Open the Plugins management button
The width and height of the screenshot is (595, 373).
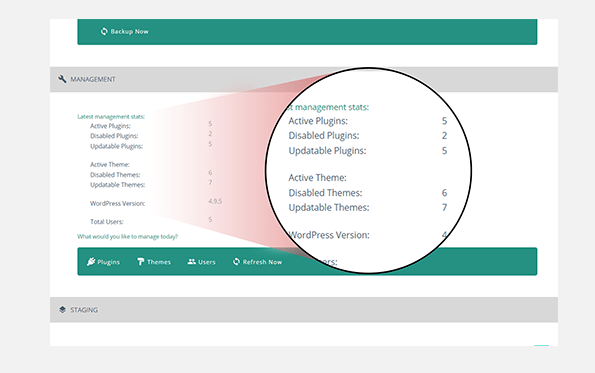click(103, 262)
